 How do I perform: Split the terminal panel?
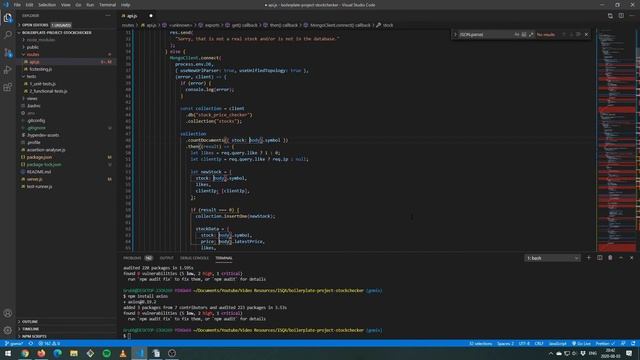point(600,258)
